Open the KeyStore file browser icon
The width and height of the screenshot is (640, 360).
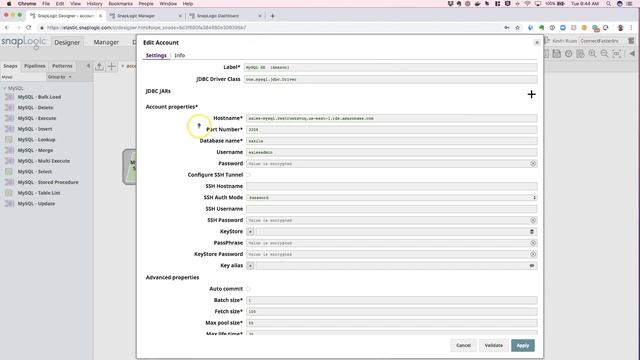click(531, 232)
